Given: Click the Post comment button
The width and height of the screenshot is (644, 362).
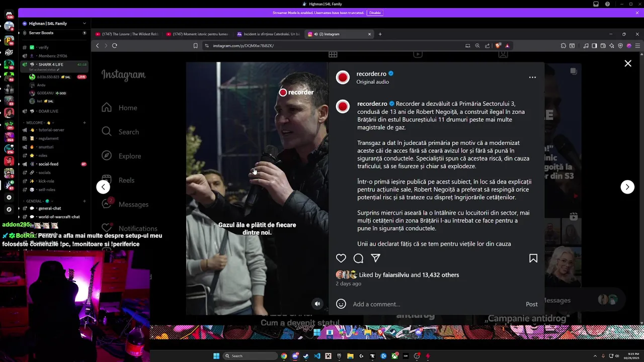Looking at the screenshot, I should [x=532, y=304].
